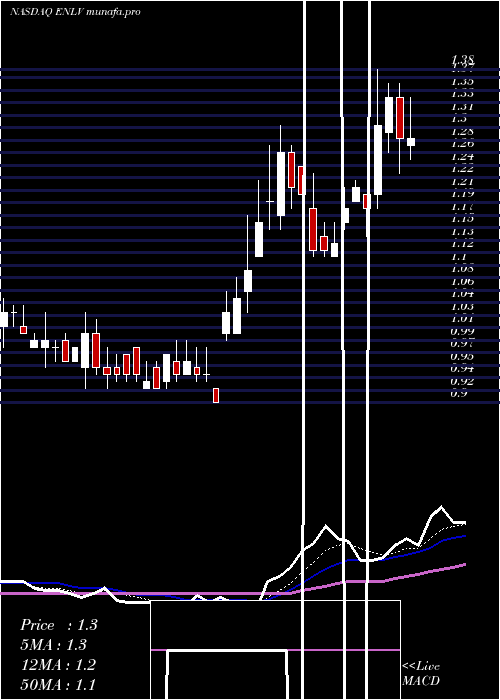
Task: Select the 12MA : 1.2 legend entry
Action: [58, 665]
